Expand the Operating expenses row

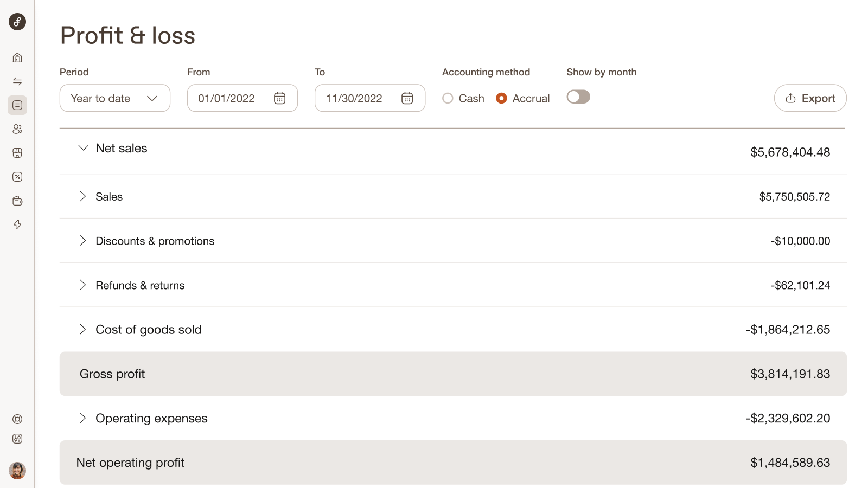pyautogui.click(x=83, y=418)
